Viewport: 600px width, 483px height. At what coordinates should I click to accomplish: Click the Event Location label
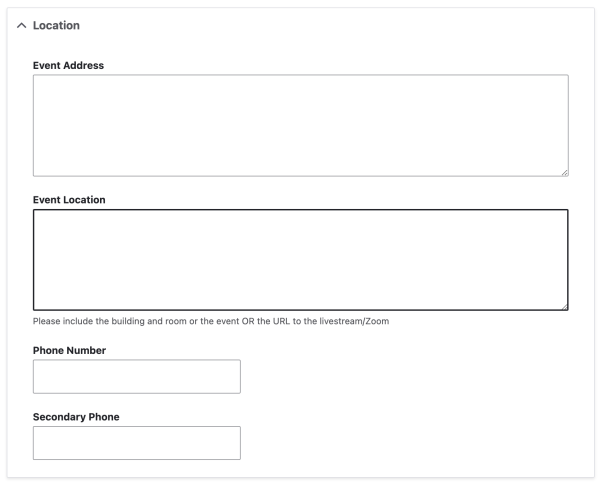click(x=69, y=200)
